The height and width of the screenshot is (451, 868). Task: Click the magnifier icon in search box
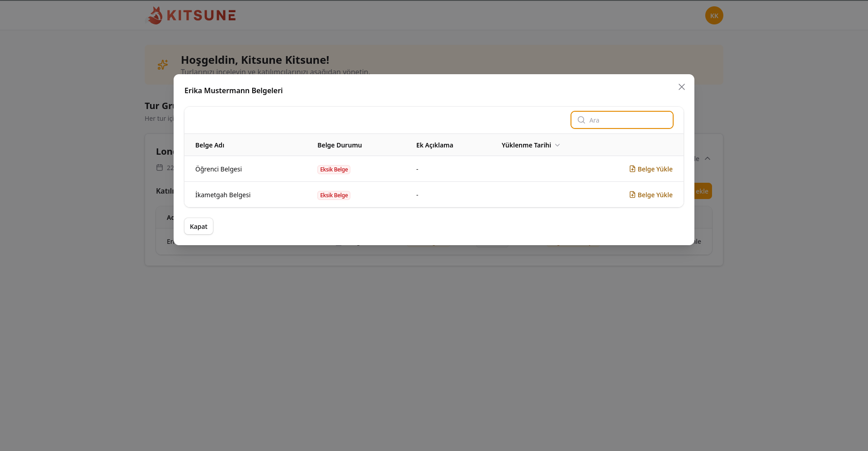pos(581,120)
